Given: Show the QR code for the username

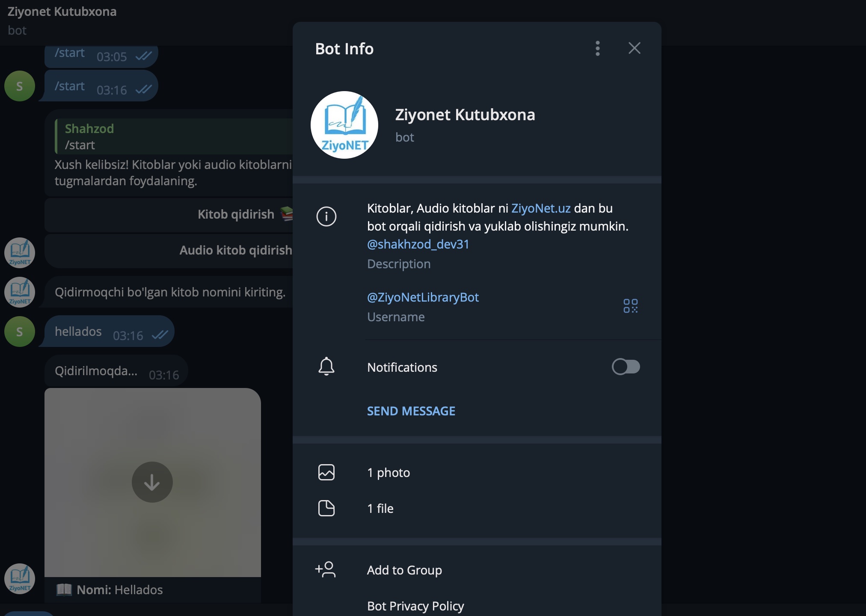Looking at the screenshot, I should point(630,306).
